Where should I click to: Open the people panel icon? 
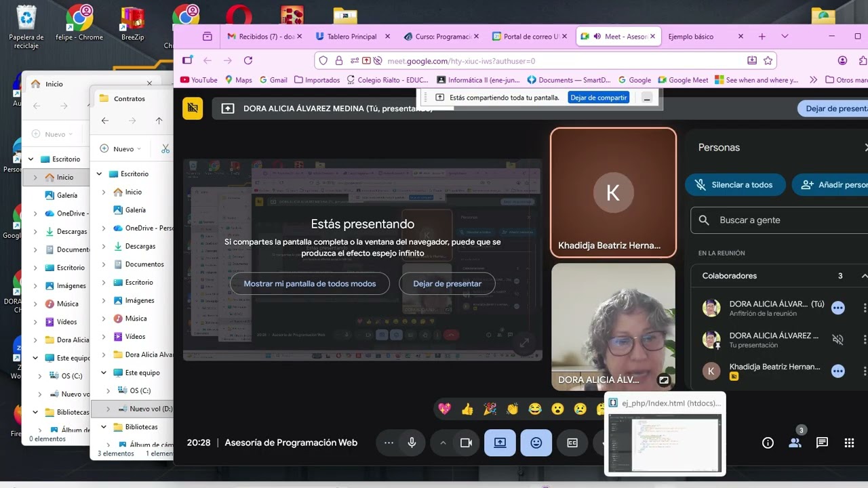[795, 443]
